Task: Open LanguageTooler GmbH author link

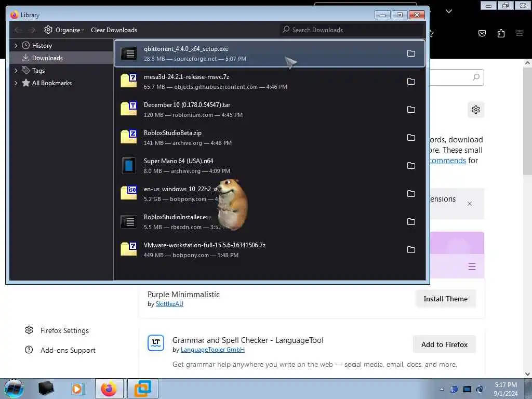Action: (212, 350)
